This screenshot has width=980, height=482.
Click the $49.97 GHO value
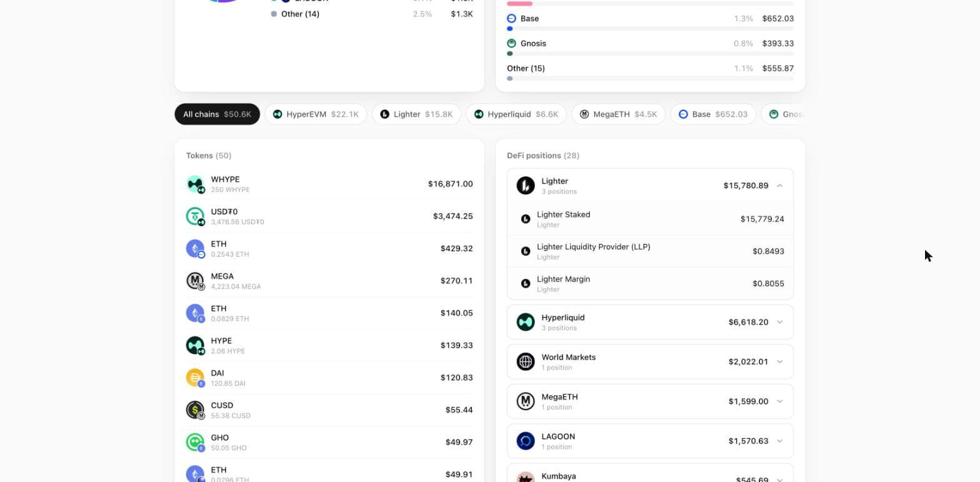point(459,442)
